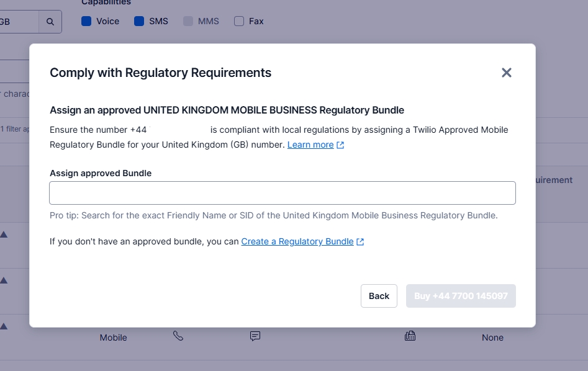Uncheck the SMS capability checkbox
Image resolution: width=588 pixels, height=371 pixels.
coord(139,21)
